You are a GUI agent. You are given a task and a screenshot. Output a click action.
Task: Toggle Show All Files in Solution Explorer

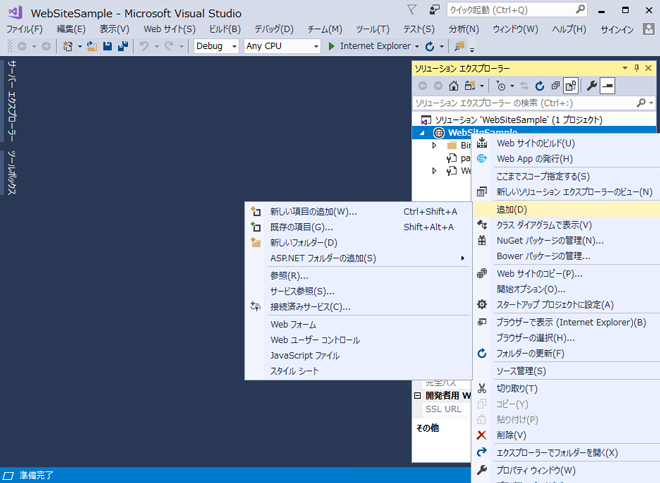click(x=571, y=86)
